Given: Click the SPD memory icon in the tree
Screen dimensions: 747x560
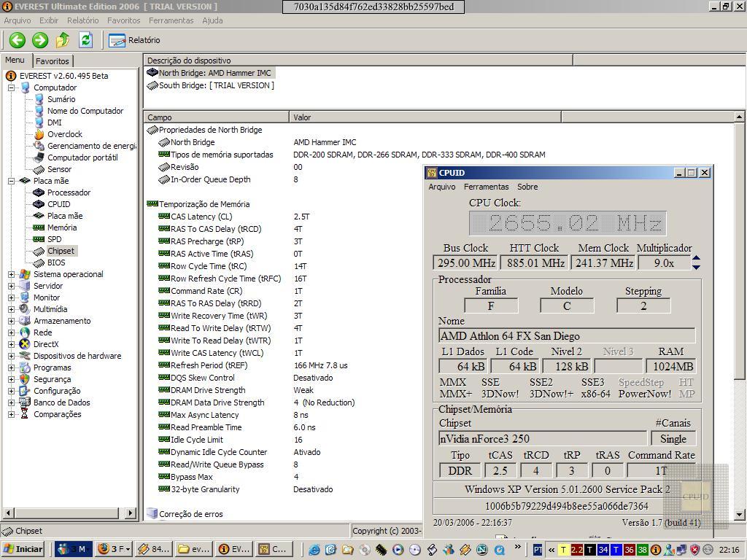Looking at the screenshot, I should [39, 239].
